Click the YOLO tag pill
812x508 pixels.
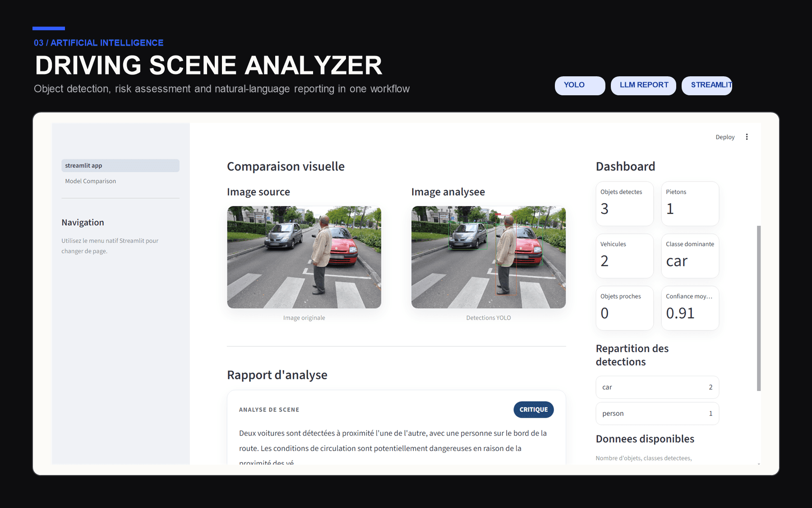click(x=580, y=85)
